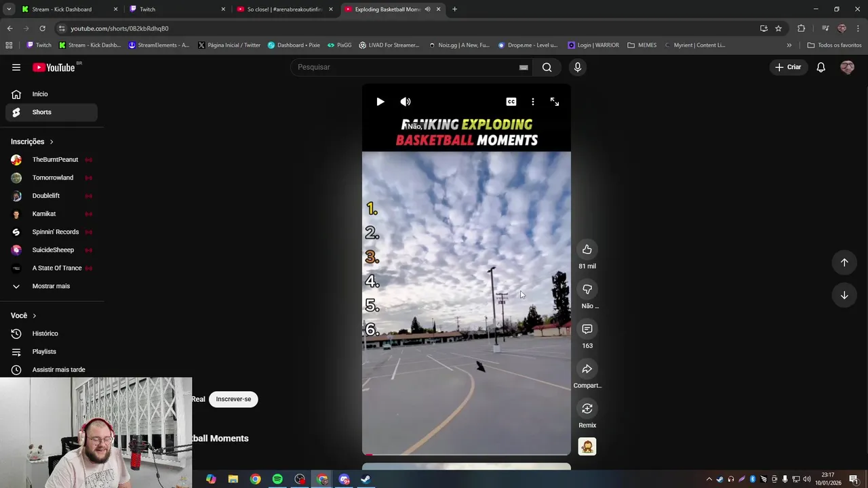Screen dimensions: 868x488
Task: Open Spinnin' Records channel
Action: tap(52, 232)
